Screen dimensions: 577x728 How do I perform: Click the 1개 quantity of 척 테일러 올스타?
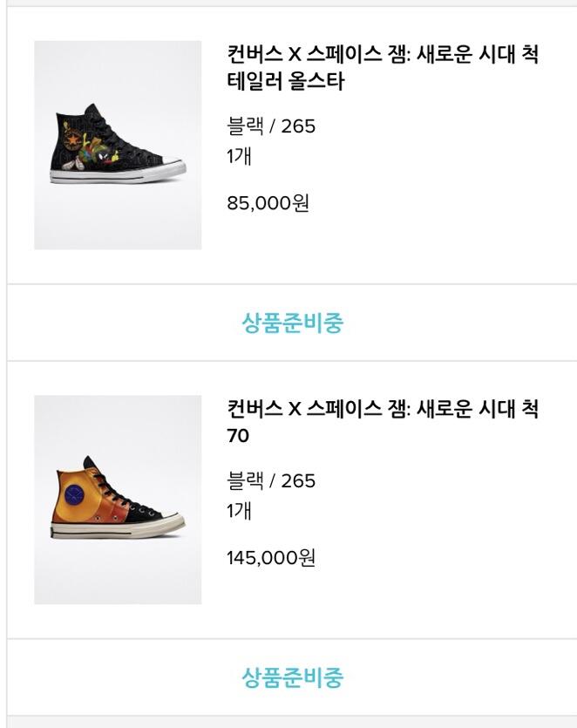click(x=239, y=157)
